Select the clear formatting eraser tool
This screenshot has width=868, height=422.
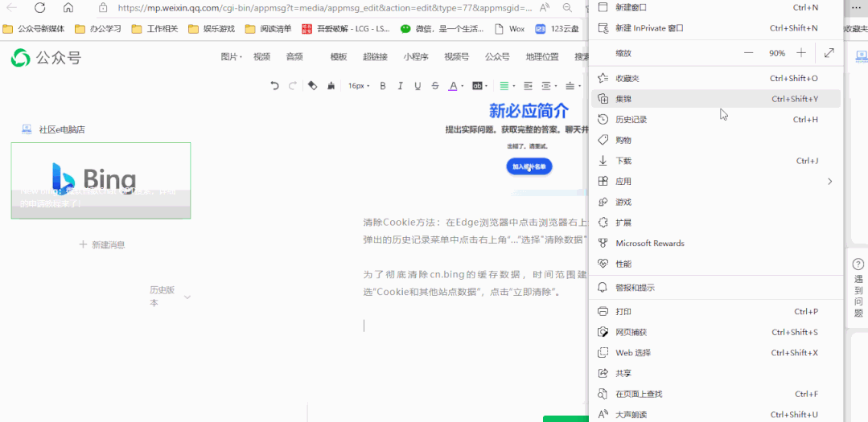[312, 86]
